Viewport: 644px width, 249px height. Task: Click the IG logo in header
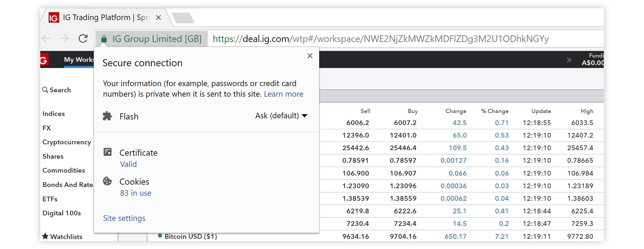pos(44,60)
